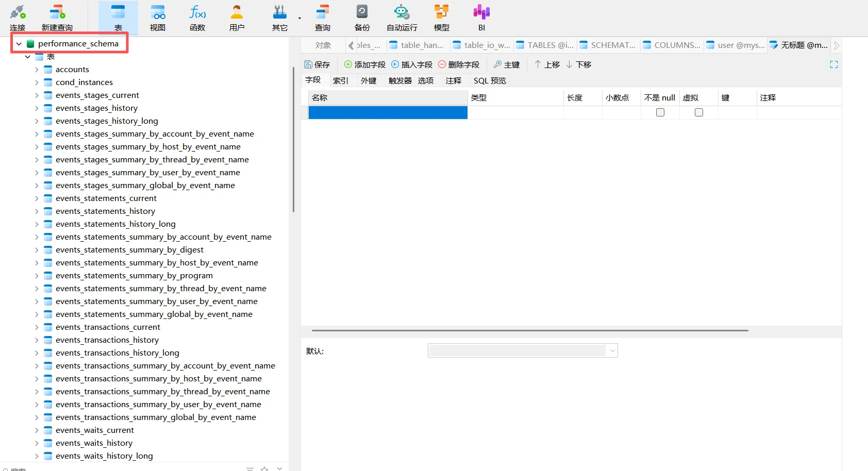Open the 视图 (Views) section

[158, 18]
